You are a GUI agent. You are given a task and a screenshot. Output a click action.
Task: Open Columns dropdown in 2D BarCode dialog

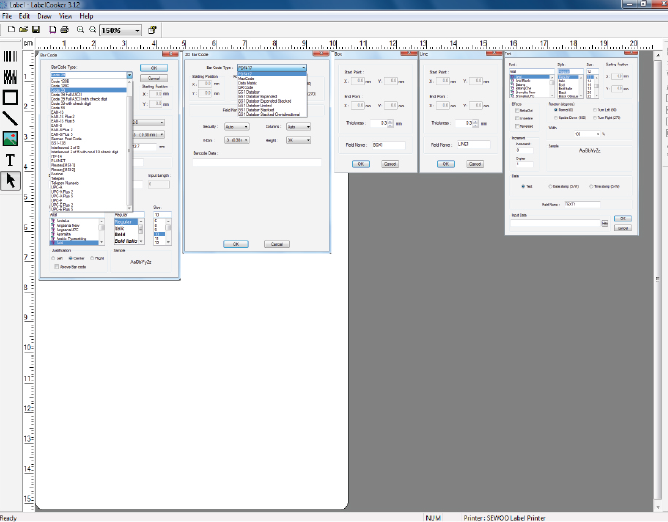299,127
